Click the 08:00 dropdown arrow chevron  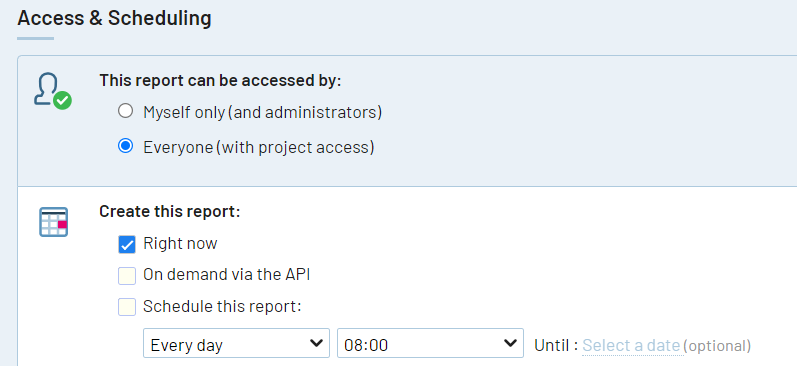tap(510, 344)
